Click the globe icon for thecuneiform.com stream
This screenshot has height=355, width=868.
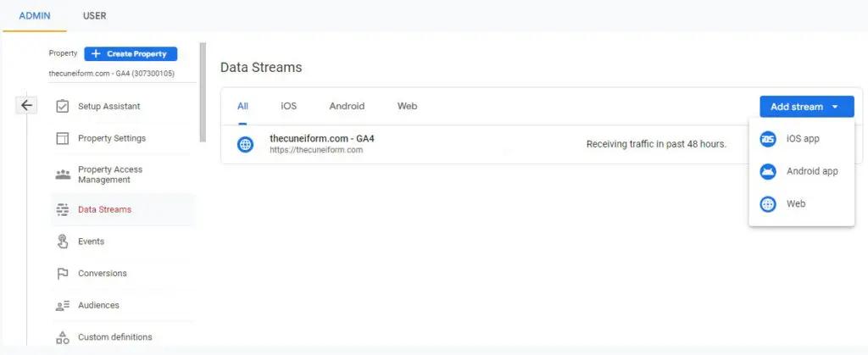tap(245, 145)
